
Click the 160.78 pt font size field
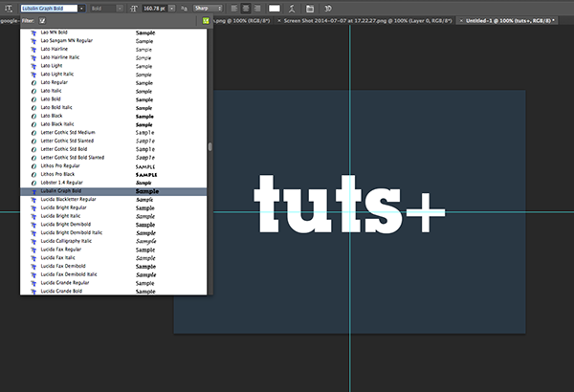click(155, 9)
